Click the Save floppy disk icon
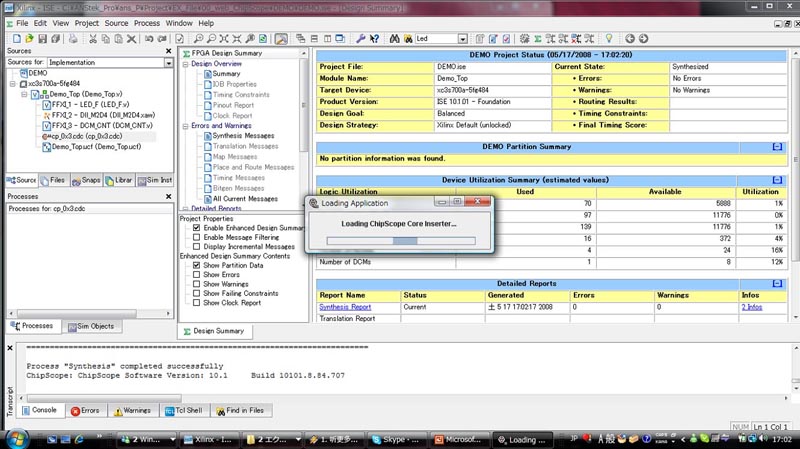Screen dimensions: 800x449 pos(42,39)
